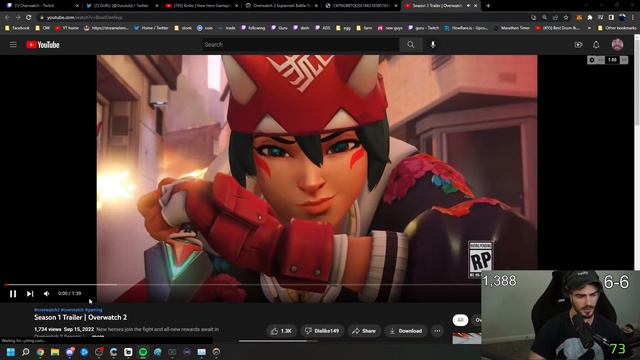Open the following bookmark

point(253,28)
